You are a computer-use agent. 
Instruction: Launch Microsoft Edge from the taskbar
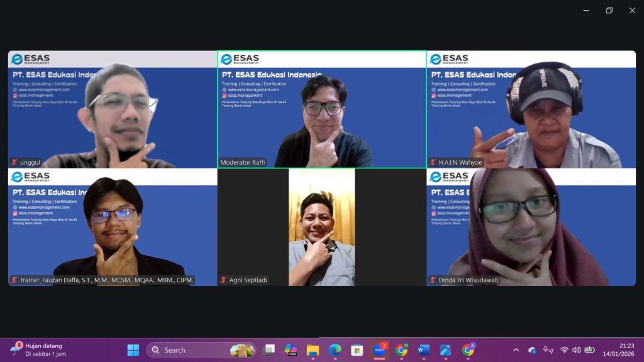335,350
